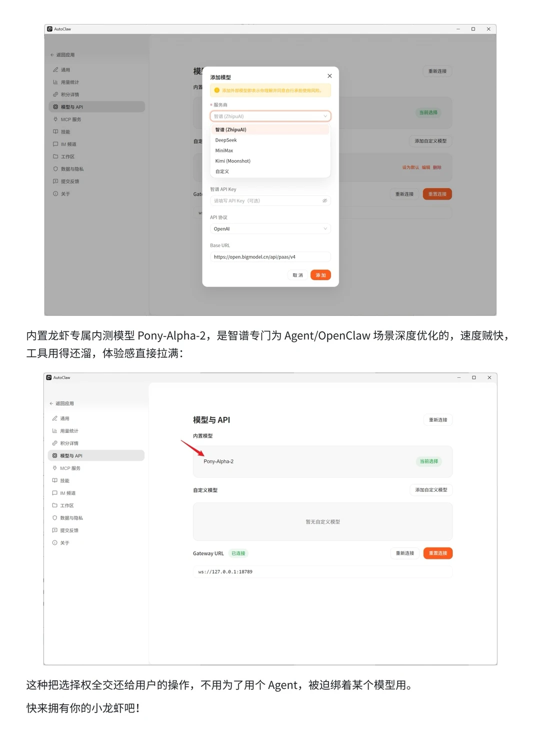This screenshot has height=756, width=540.
Task: Click AutoClaw app logo in lower window title bar
Action: 49,378
